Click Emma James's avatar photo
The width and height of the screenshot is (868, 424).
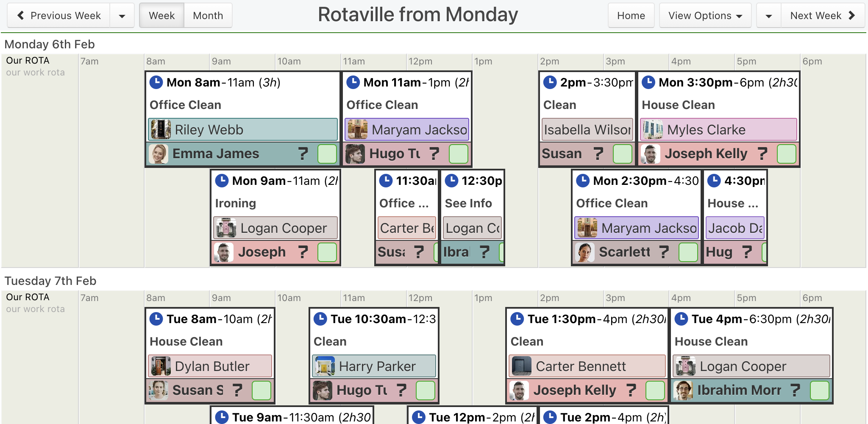pyautogui.click(x=159, y=154)
